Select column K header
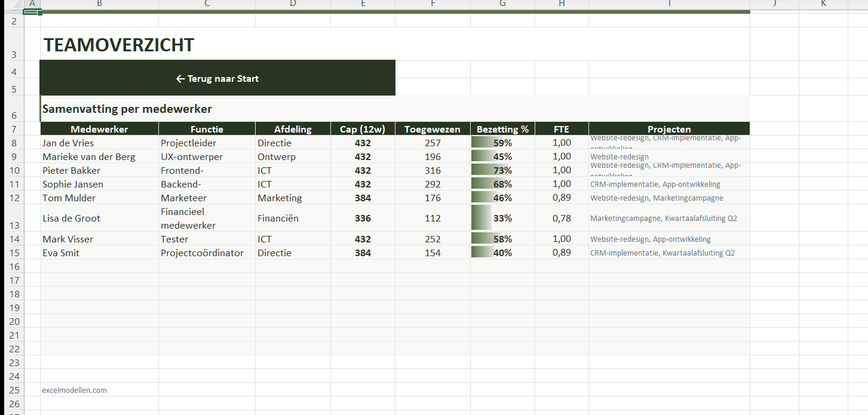 pyautogui.click(x=823, y=4)
